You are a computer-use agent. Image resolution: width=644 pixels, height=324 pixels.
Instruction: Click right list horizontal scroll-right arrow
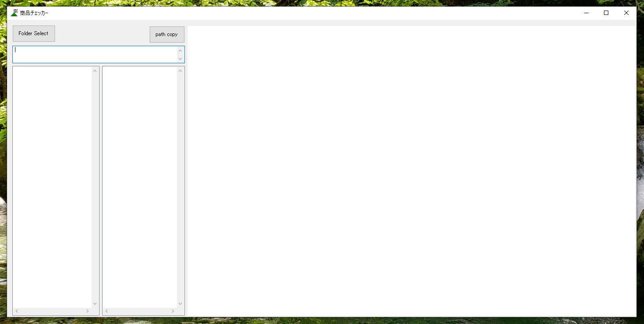[173, 311]
